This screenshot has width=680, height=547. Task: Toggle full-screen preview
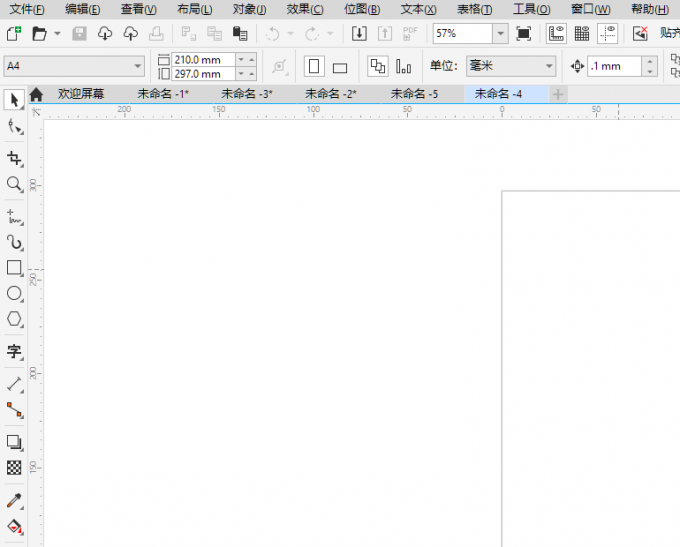point(524,33)
